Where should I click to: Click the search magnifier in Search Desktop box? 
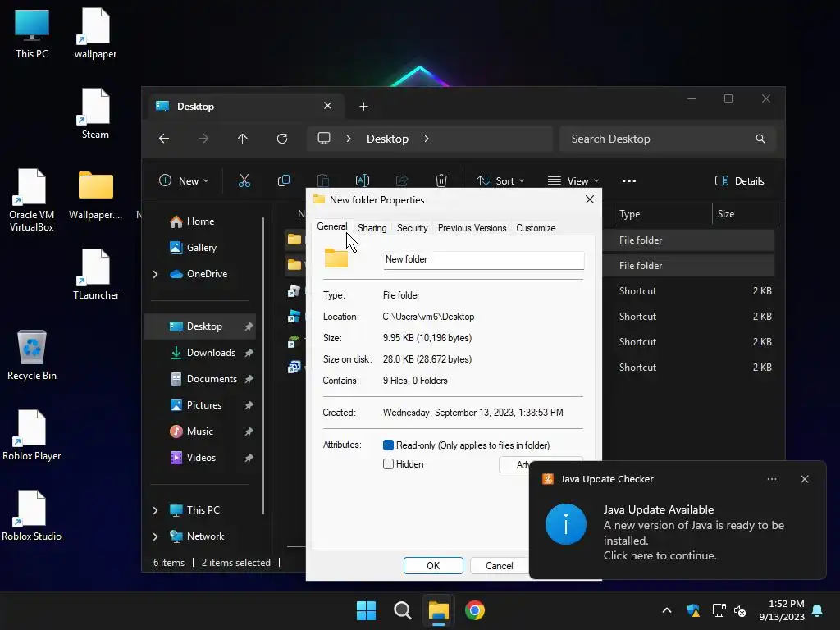760,139
